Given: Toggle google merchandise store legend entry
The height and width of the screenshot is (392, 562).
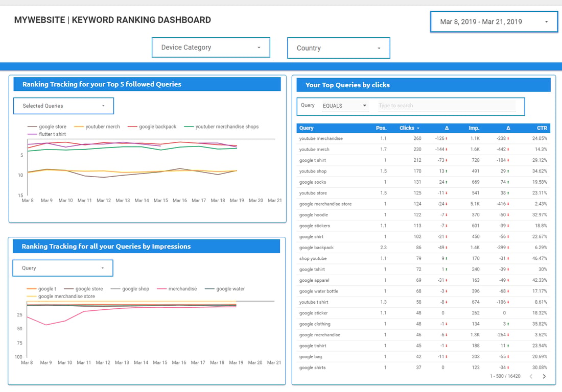Looking at the screenshot, I should pyautogui.click(x=61, y=297).
